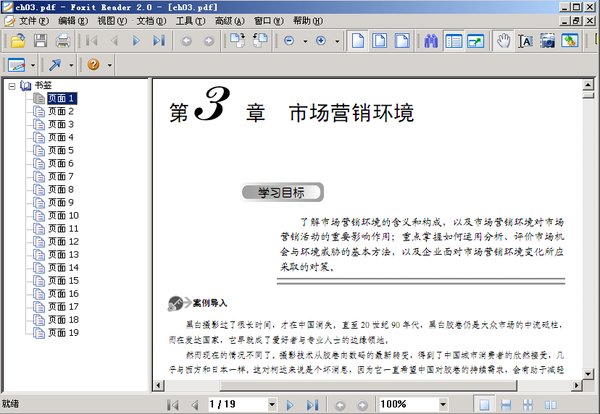Viewport: 600px width, 414px height.
Task: Rotate page clockwise icon
Action: click(x=238, y=40)
